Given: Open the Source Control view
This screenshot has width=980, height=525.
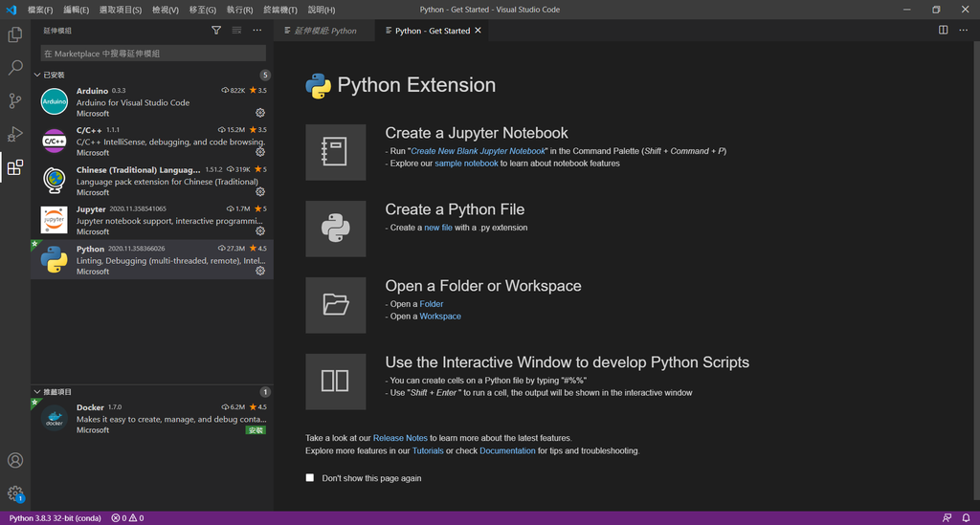Looking at the screenshot, I should pos(15,100).
